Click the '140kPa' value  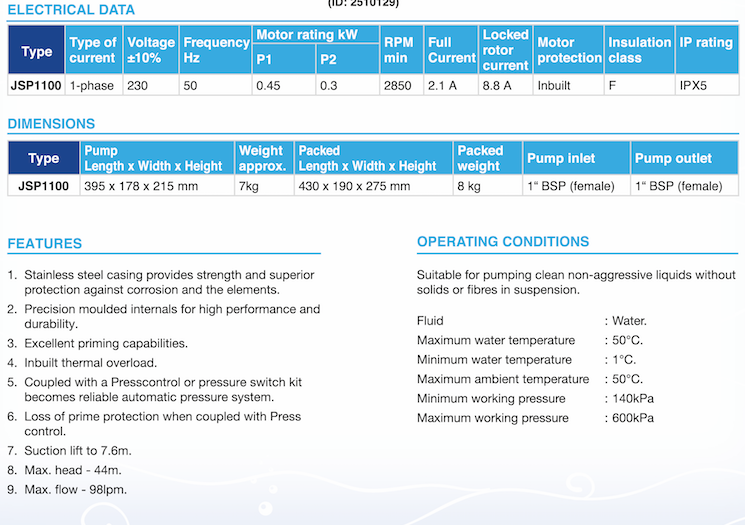coord(633,399)
